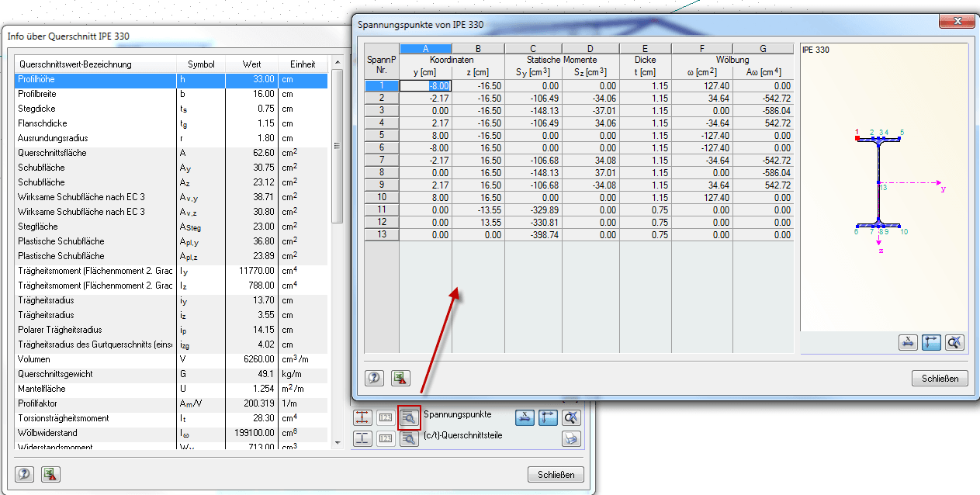Toggle principal axes icon in the Spannungspunkte preview
The width and height of the screenshot is (980, 495).
coord(932,341)
